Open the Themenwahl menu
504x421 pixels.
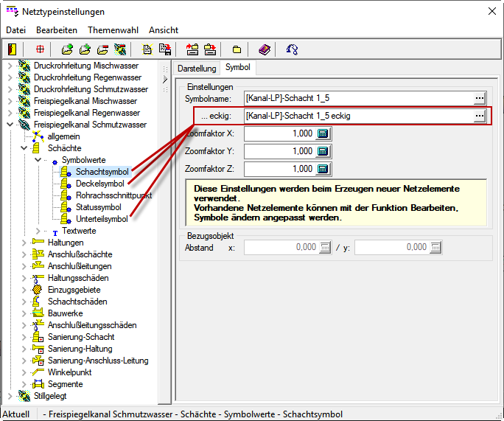[x=113, y=30]
